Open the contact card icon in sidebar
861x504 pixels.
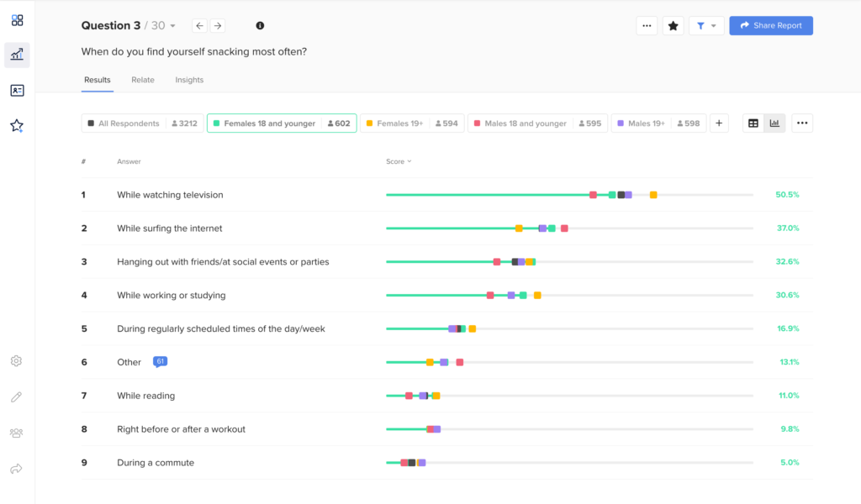click(x=17, y=91)
